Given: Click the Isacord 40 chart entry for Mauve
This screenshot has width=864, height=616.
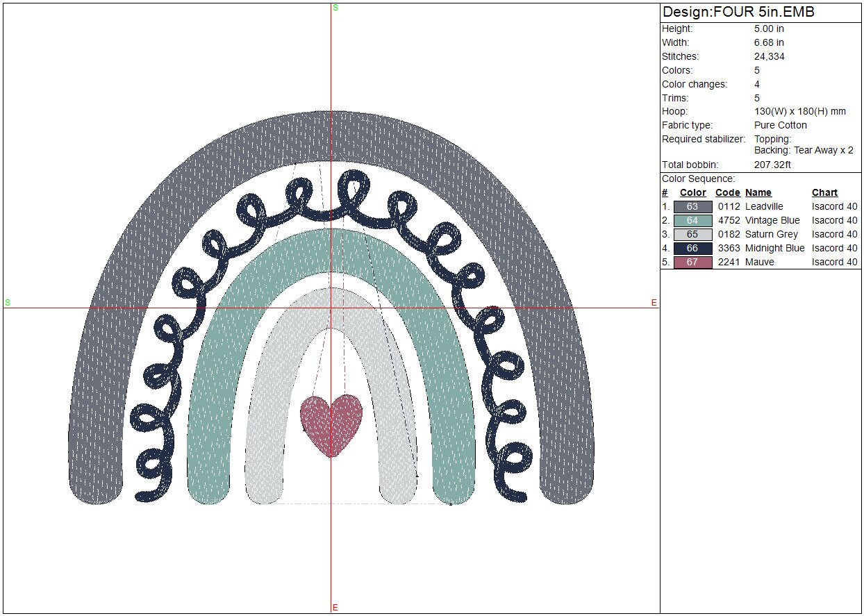Looking at the screenshot, I should coord(834,262).
